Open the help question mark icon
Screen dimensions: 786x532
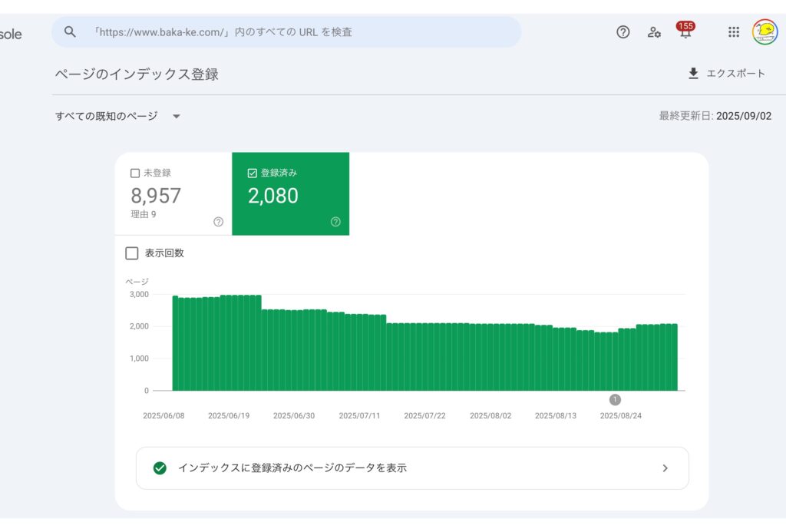(623, 32)
